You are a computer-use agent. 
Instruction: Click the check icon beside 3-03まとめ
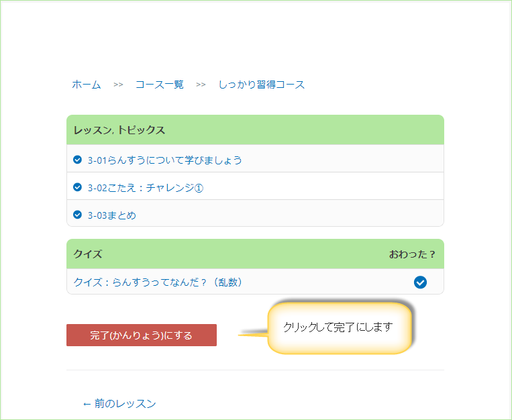tap(78, 215)
